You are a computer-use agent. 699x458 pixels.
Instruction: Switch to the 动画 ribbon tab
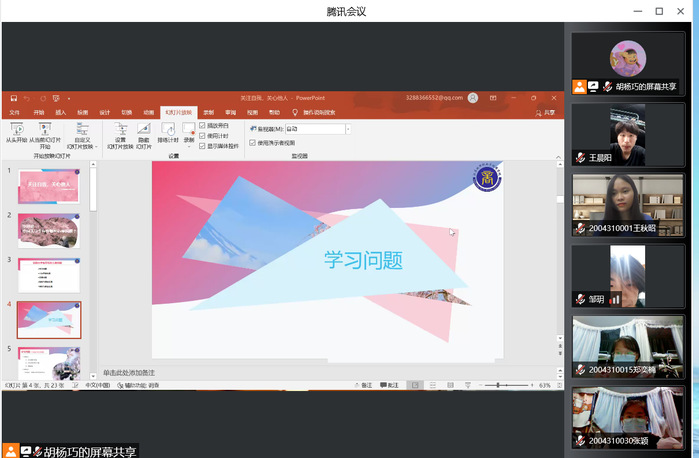coord(148,112)
